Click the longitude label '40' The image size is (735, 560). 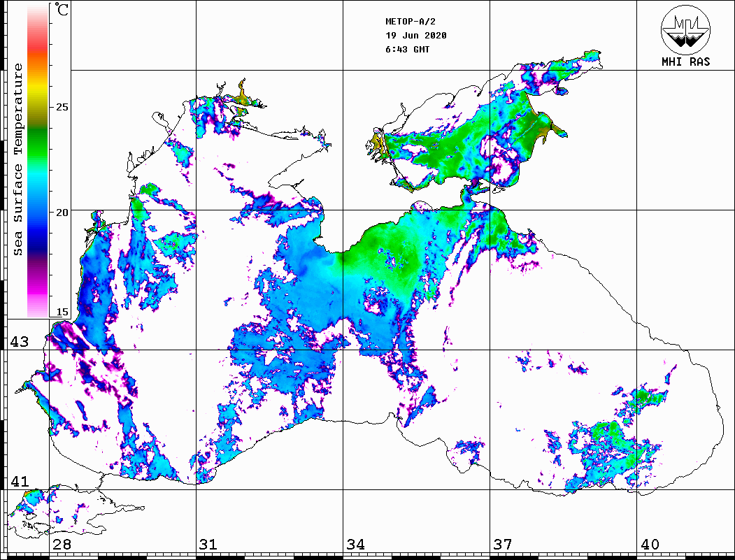pos(650,545)
